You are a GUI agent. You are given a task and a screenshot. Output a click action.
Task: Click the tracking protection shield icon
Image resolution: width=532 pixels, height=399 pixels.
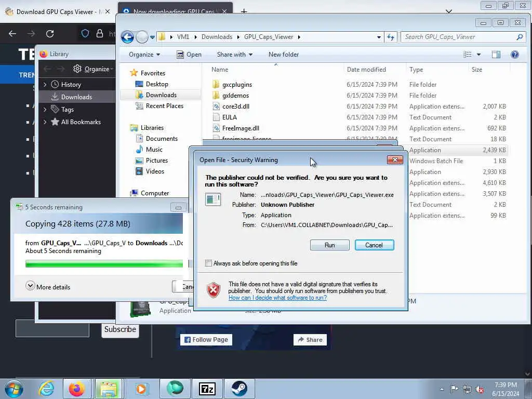[85, 33]
